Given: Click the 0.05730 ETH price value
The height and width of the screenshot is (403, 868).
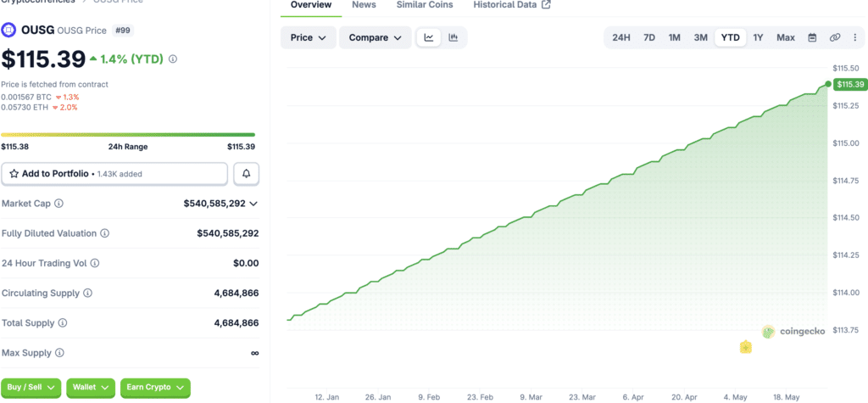Looking at the screenshot, I should (x=25, y=108).
